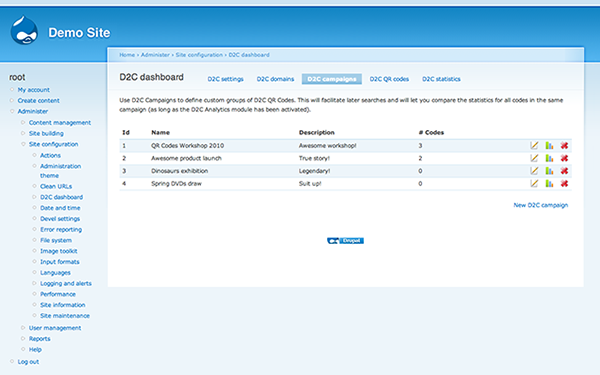
Task: Open Performance settings in sidebar
Action: point(58,294)
